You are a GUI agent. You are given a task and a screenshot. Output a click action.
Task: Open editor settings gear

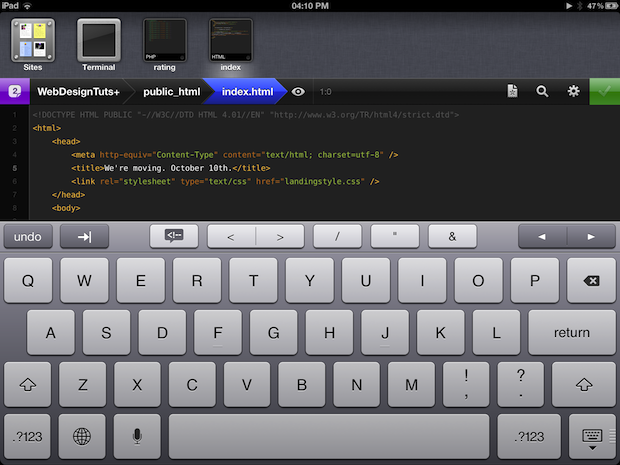(x=573, y=91)
